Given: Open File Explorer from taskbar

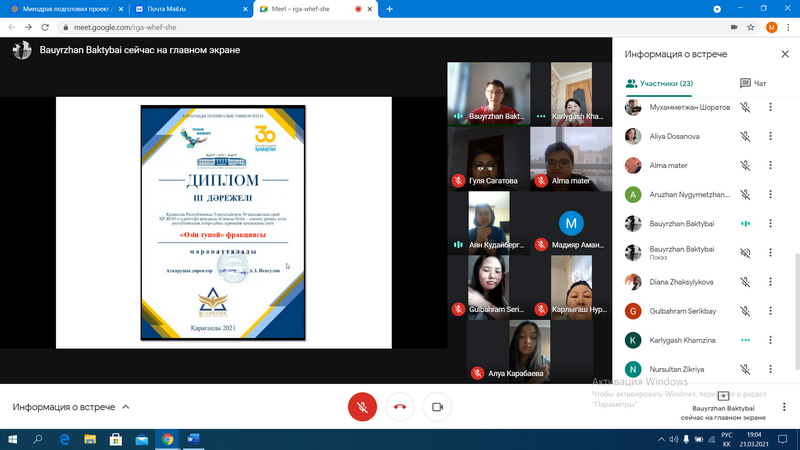Looking at the screenshot, I should (x=90, y=439).
